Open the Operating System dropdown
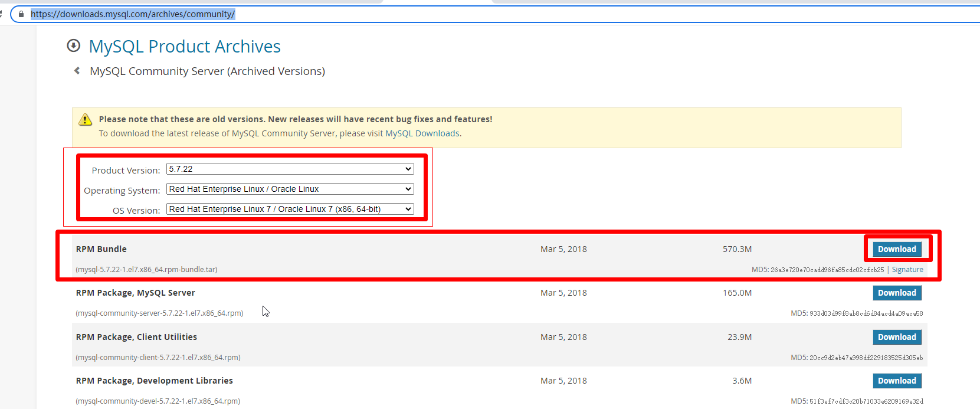Viewport: 980px width, 409px height. tap(290, 189)
